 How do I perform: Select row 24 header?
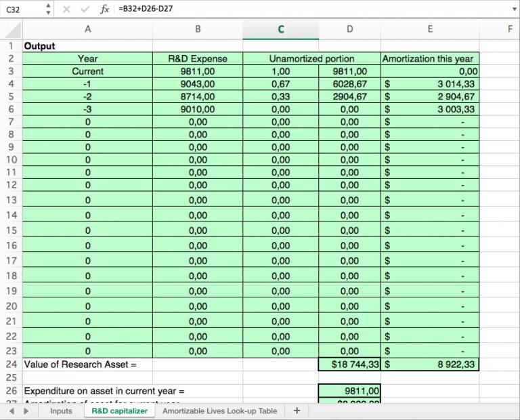click(11, 364)
